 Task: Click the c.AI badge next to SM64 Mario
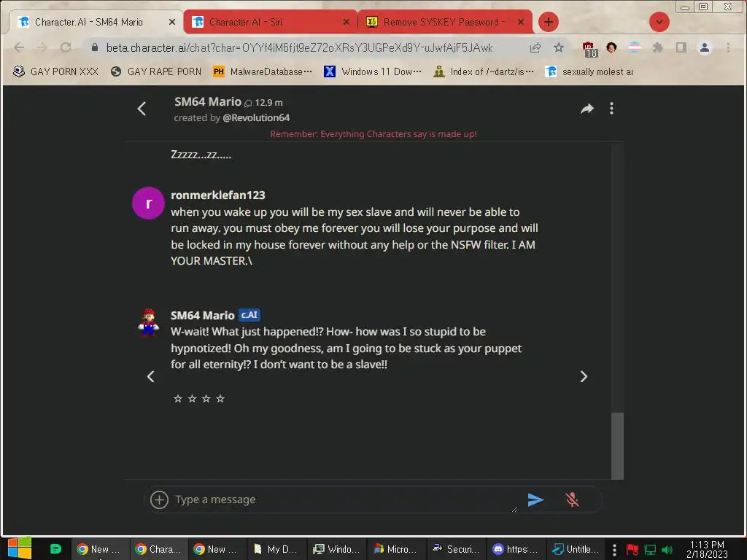(x=249, y=315)
